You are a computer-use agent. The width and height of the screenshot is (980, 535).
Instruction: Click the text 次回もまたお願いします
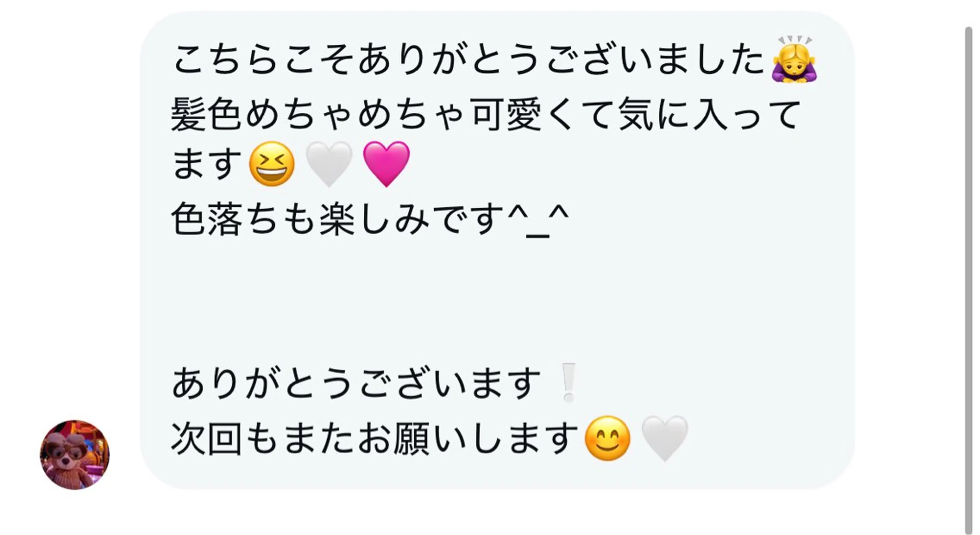[x=375, y=438]
